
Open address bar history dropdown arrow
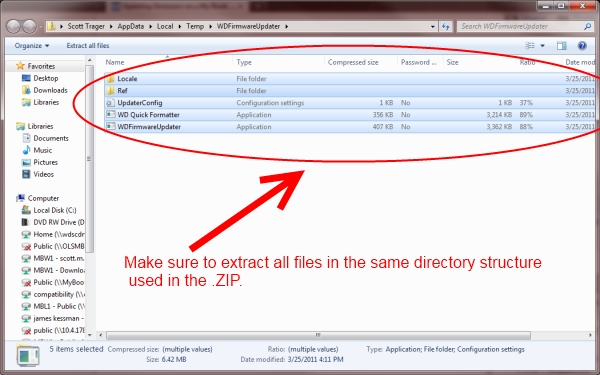click(433, 26)
